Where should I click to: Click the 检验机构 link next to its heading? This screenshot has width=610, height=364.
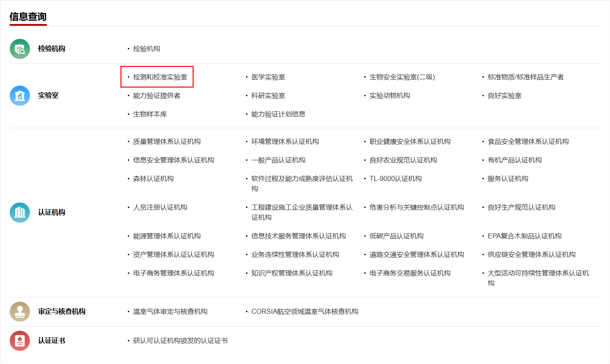pos(146,49)
